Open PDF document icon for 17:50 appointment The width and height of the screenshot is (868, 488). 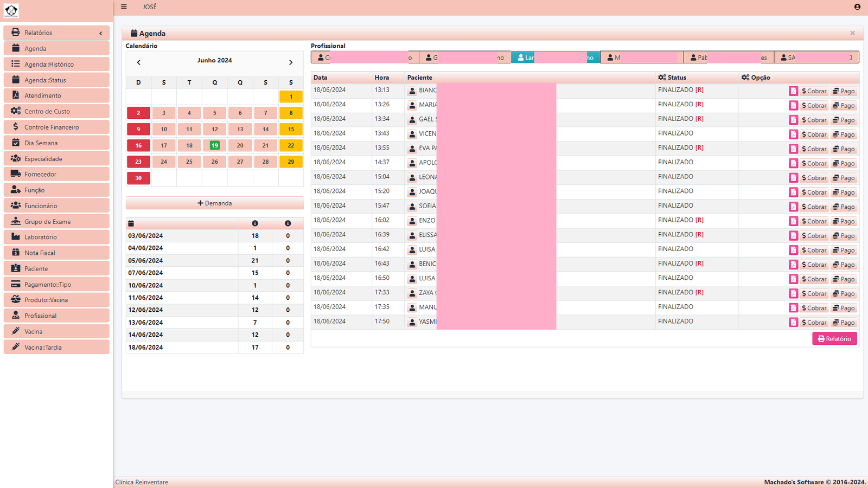click(793, 323)
